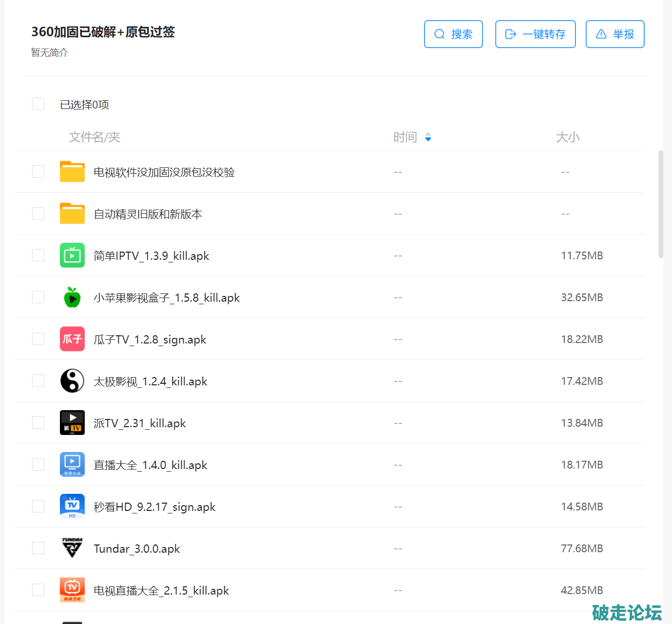Toggle the select-all checkbox beside 已选择0项
Image resolution: width=672 pixels, height=624 pixels.
38,104
